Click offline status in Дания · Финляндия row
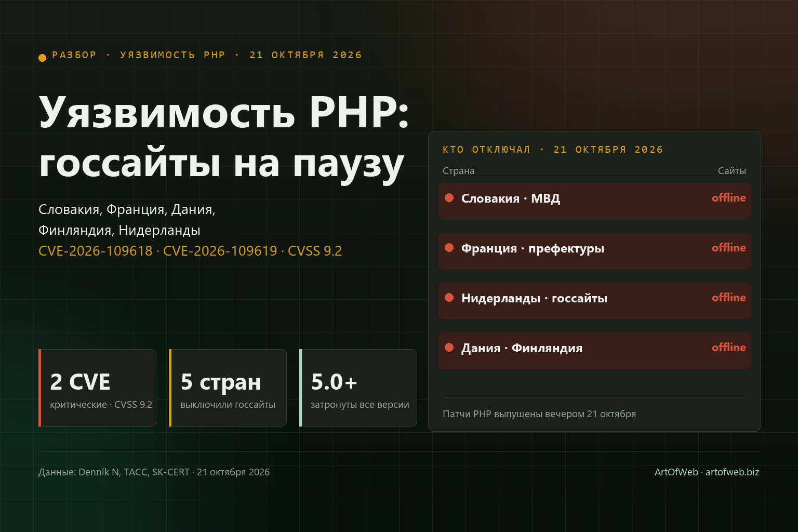The width and height of the screenshot is (798, 532). click(728, 347)
